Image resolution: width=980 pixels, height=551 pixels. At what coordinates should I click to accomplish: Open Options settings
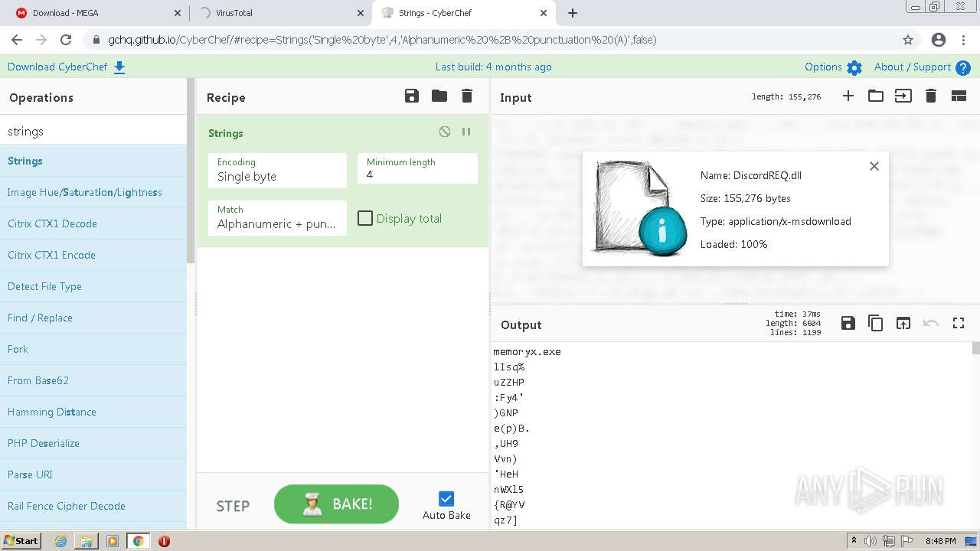coord(833,67)
